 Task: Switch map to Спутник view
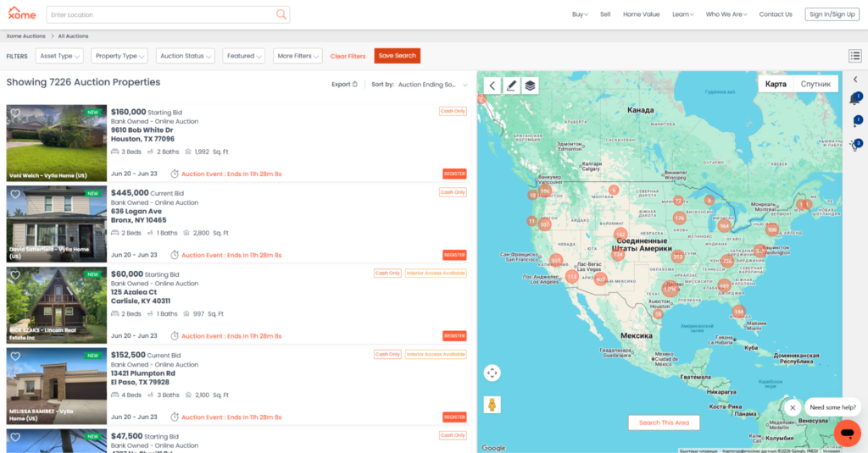815,84
